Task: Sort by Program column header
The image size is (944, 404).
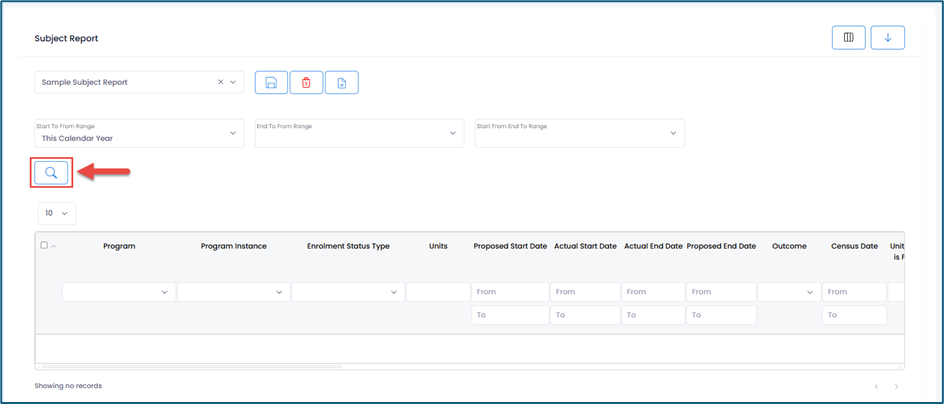Action: coord(119,246)
